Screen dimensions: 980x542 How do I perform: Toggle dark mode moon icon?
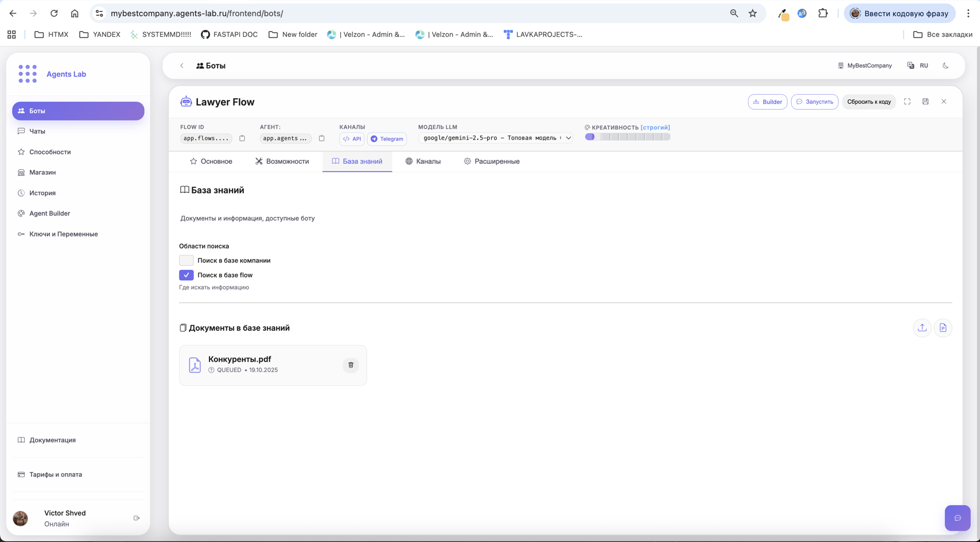946,65
